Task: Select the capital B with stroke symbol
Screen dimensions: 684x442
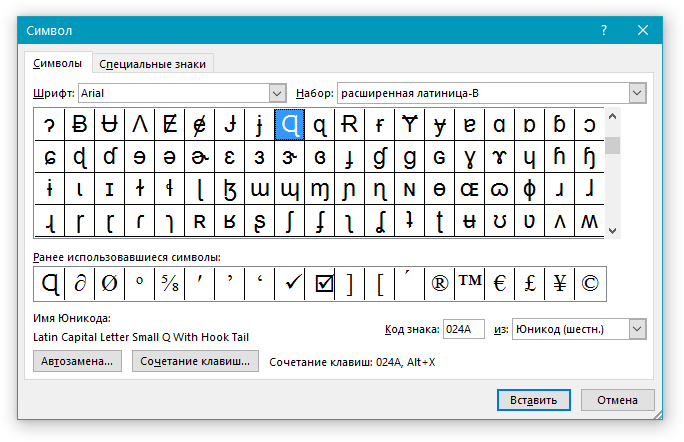Action: pos(79,125)
